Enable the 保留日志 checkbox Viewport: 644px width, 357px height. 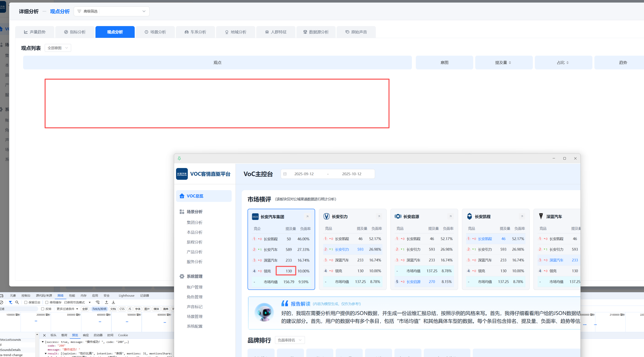(x=26, y=302)
